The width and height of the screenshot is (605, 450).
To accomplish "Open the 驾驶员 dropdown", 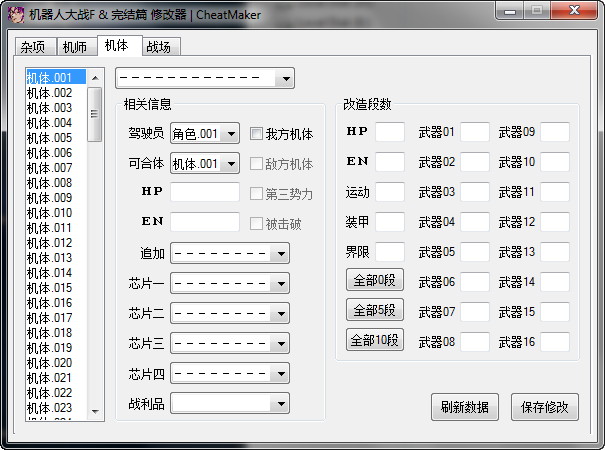I will click(x=229, y=134).
